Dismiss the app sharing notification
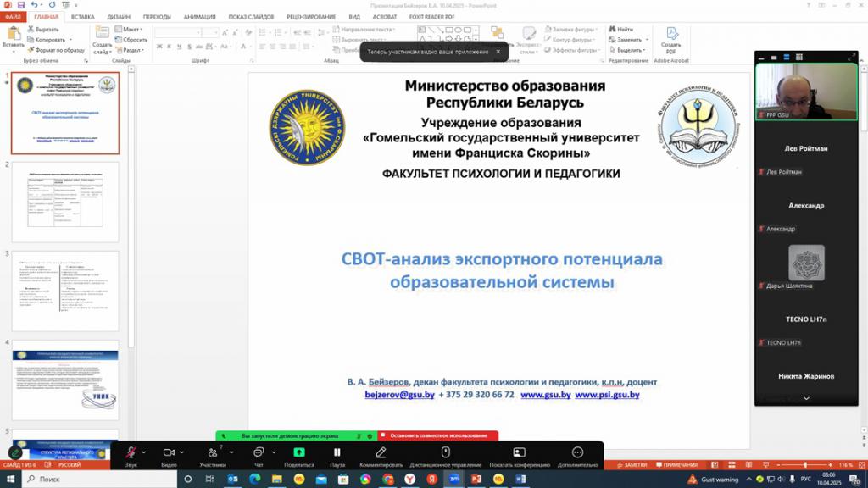This screenshot has height=488, width=868. (x=498, y=52)
